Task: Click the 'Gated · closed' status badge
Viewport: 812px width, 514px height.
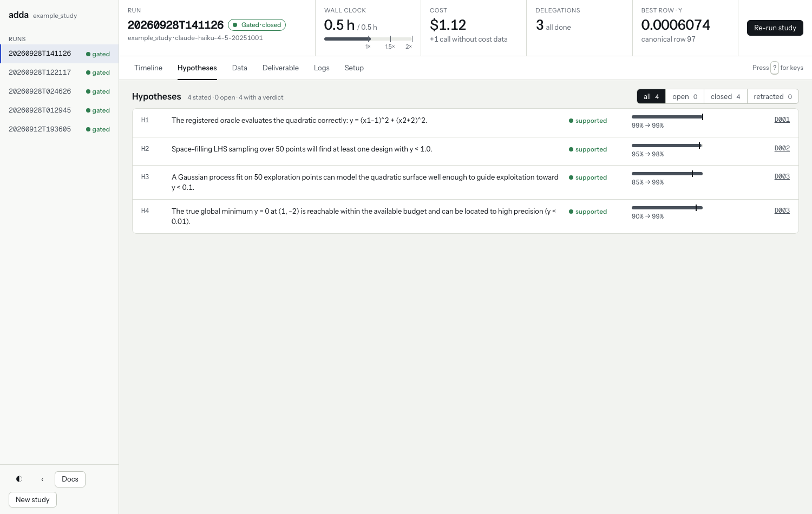Action: [x=257, y=25]
